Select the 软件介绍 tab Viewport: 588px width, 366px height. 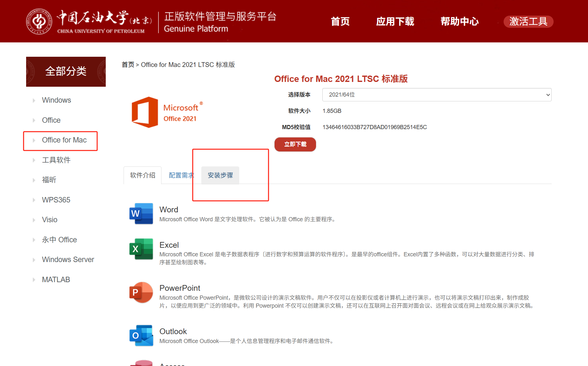point(142,175)
